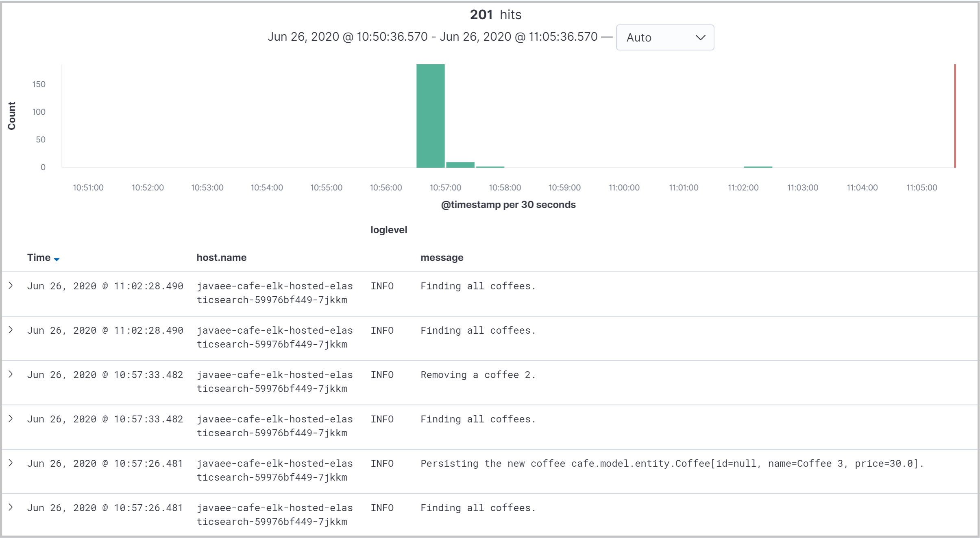
Task: Expand first 11:02:28.490 log row
Action: (11, 286)
